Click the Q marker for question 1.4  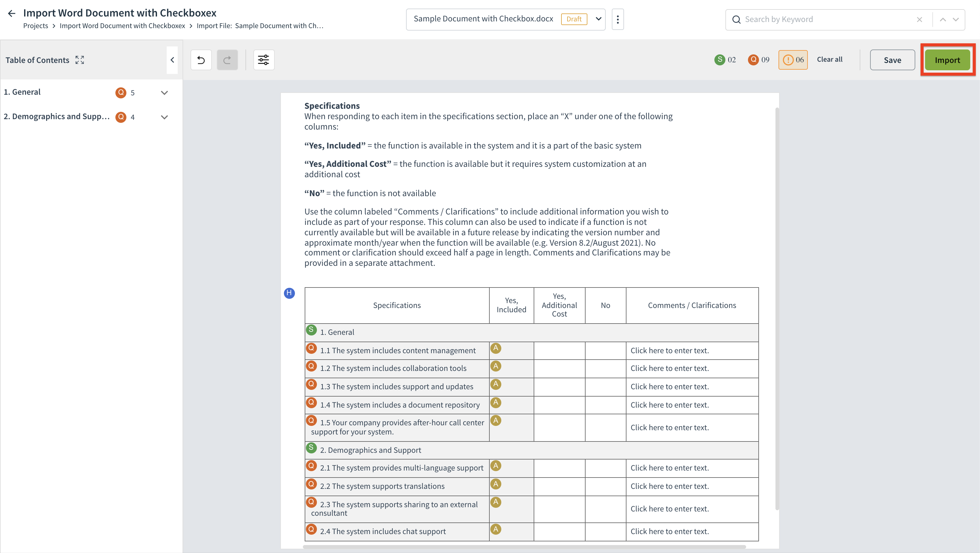click(x=311, y=403)
